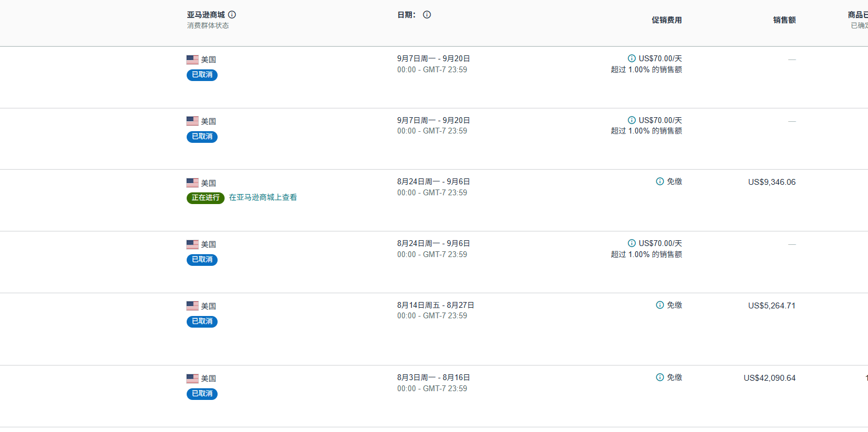
Task: Click the 美国 label in the 正在进行 row
Action: [209, 183]
